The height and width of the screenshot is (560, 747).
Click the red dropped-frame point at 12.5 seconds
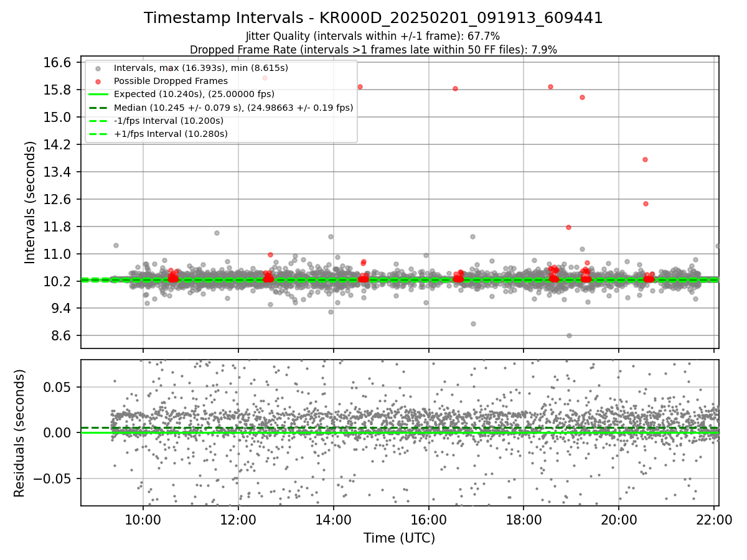pos(646,203)
